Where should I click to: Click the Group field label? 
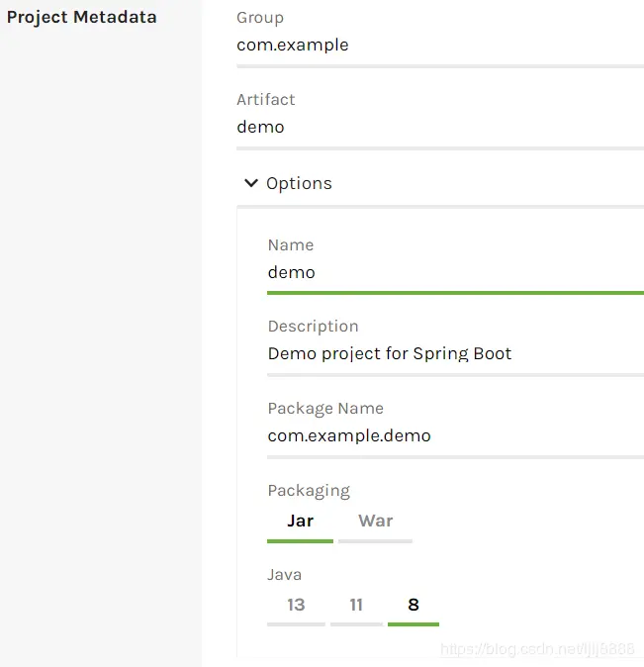[260, 17]
